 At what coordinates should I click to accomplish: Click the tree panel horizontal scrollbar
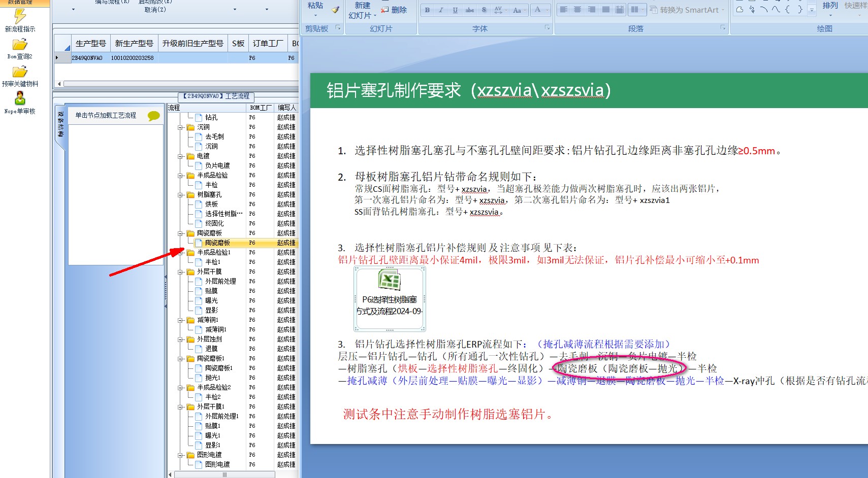click(x=224, y=475)
